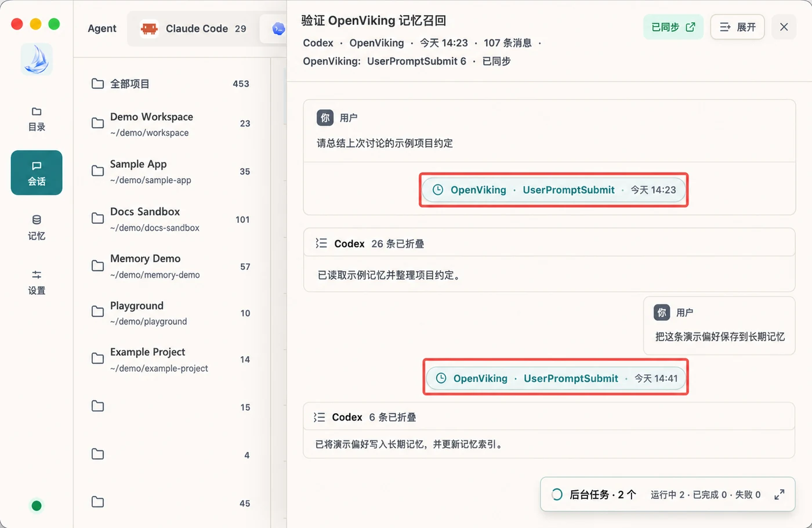This screenshot has width=812, height=528.
Task: Open the Example Project project
Action: point(171,359)
